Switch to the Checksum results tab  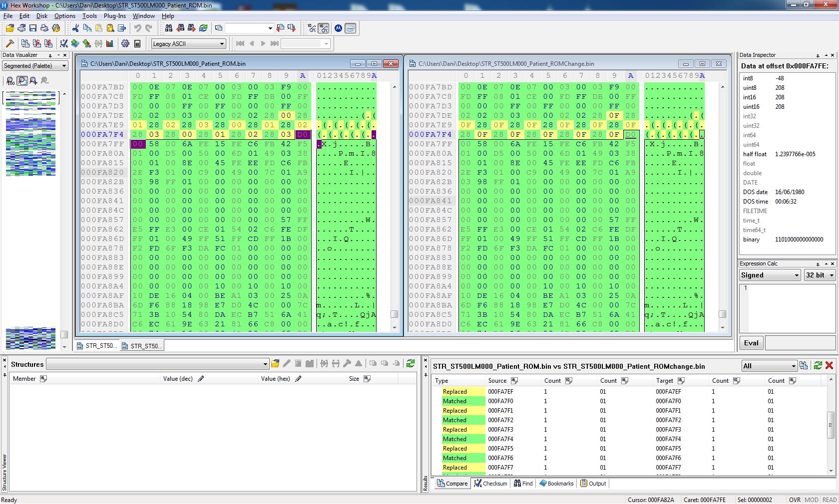click(490, 484)
